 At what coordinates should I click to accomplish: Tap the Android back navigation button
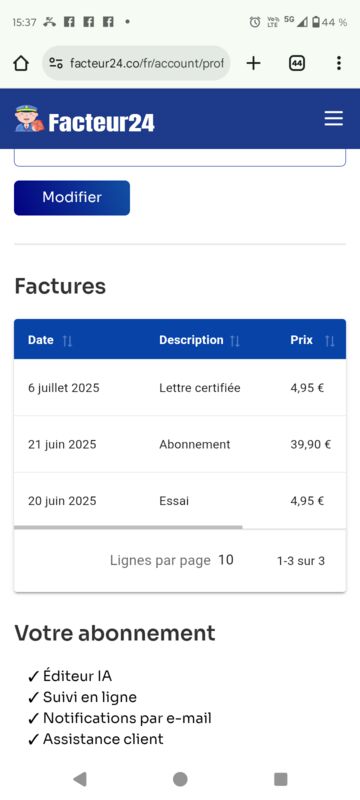click(80, 779)
